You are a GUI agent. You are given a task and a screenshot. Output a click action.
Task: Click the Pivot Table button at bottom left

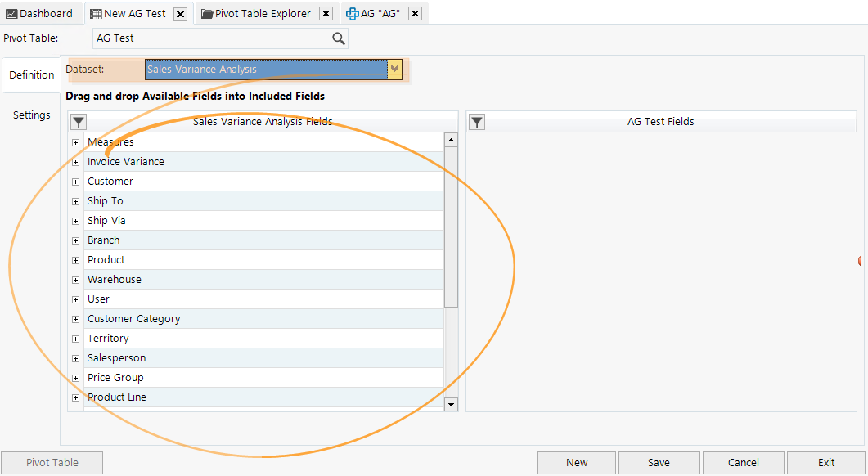click(52, 463)
